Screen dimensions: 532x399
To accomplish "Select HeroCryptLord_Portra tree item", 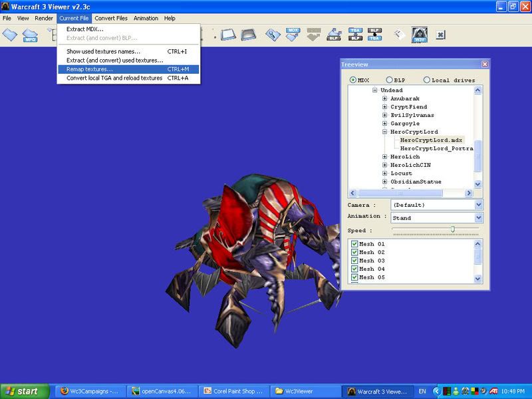I will tap(437, 148).
